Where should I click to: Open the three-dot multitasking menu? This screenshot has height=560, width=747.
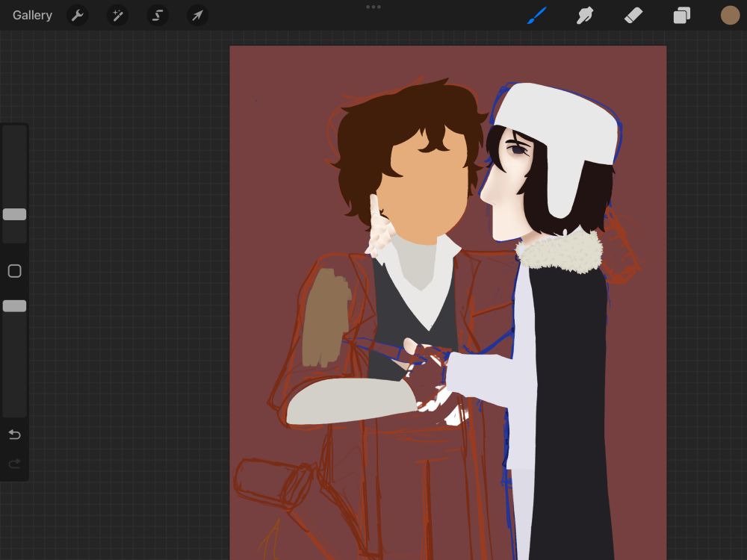tap(373, 7)
